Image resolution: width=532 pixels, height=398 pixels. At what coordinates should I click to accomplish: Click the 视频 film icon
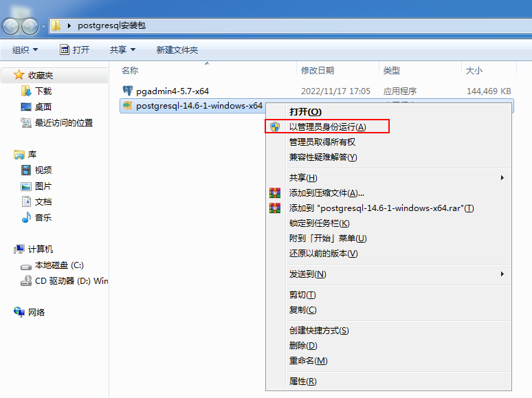[x=26, y=170]
